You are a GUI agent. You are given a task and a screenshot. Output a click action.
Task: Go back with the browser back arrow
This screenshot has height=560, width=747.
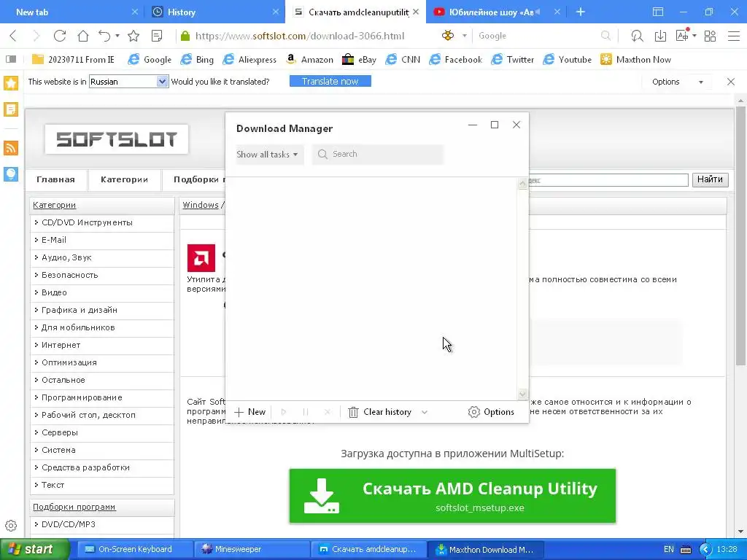[13, 36]
